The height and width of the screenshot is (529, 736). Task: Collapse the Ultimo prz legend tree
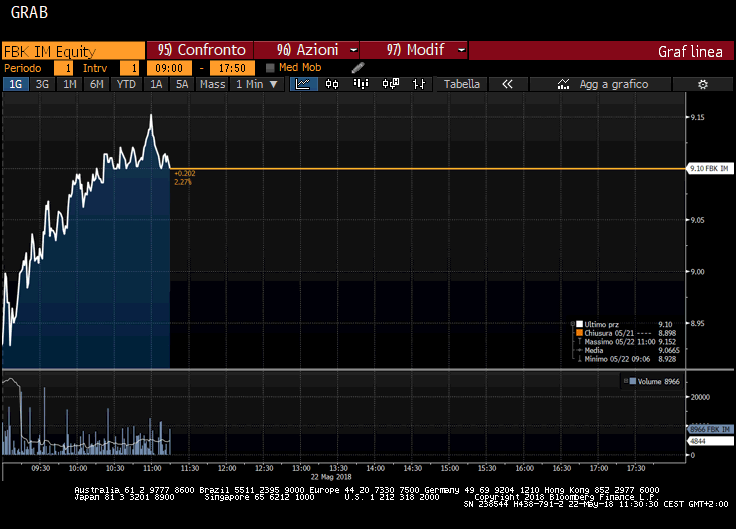(579, 325)
